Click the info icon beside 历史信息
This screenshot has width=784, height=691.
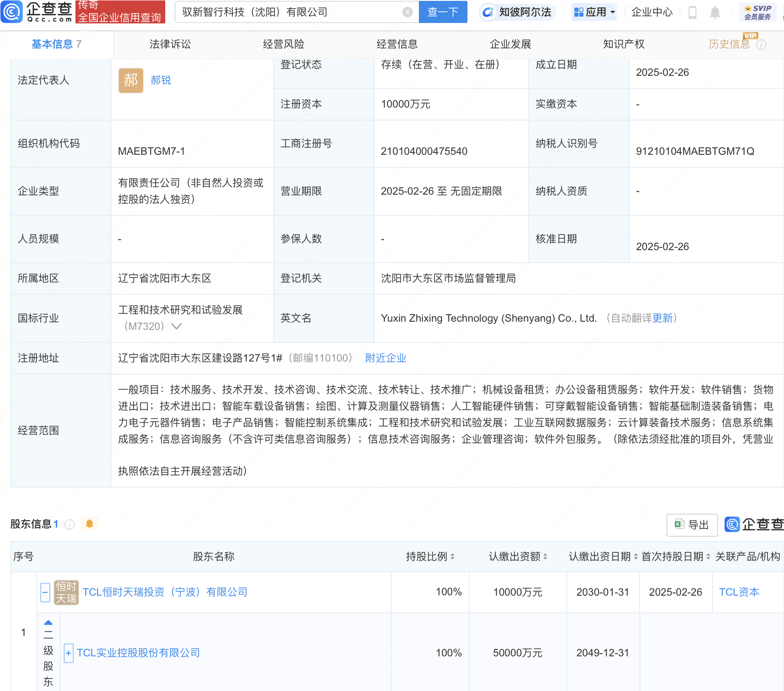click(761, 45)
